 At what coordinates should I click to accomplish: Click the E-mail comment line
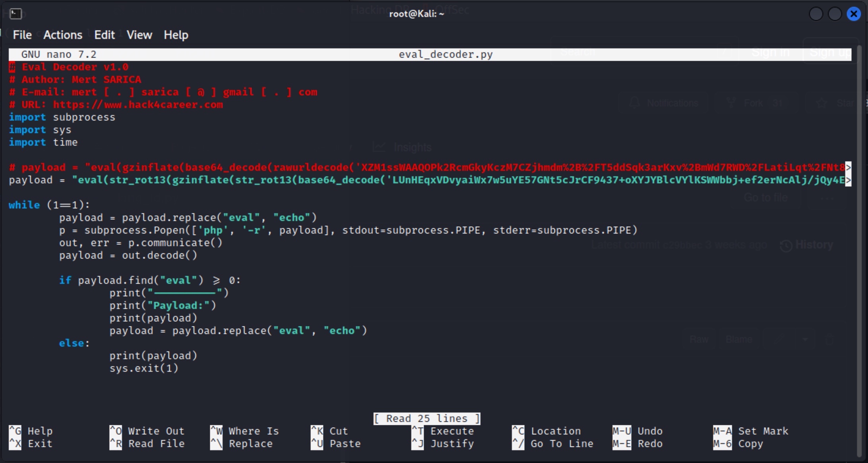163,92
